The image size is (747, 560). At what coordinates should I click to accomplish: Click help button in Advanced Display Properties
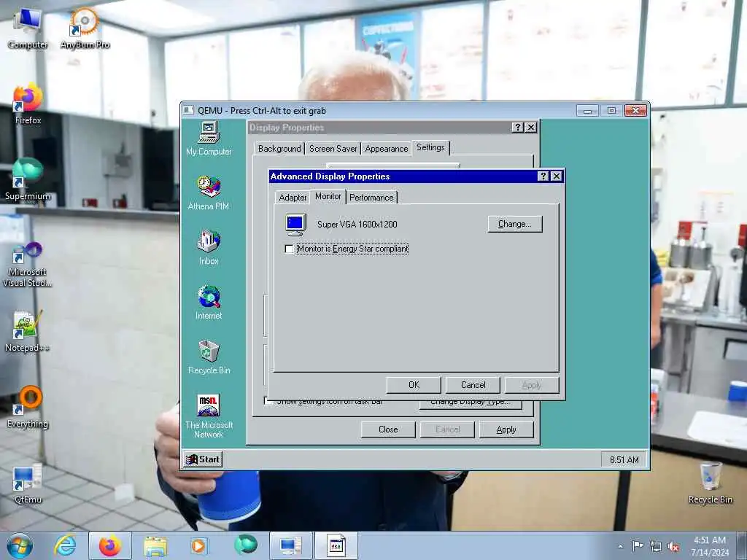tap(543, 176)
